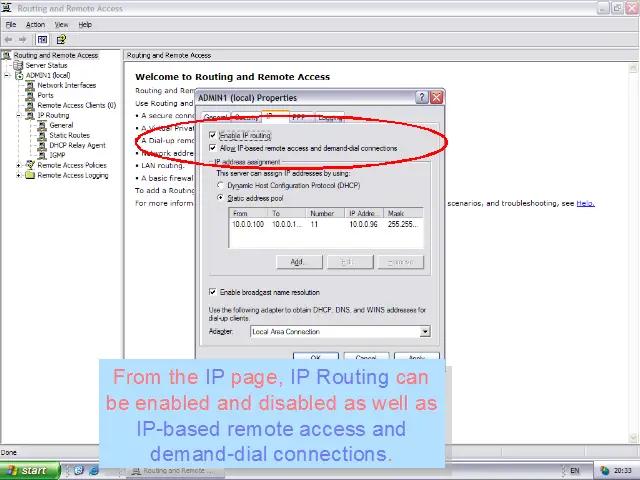Toggle Enable broadcast name resolution checkbox

tap(212, 292)
